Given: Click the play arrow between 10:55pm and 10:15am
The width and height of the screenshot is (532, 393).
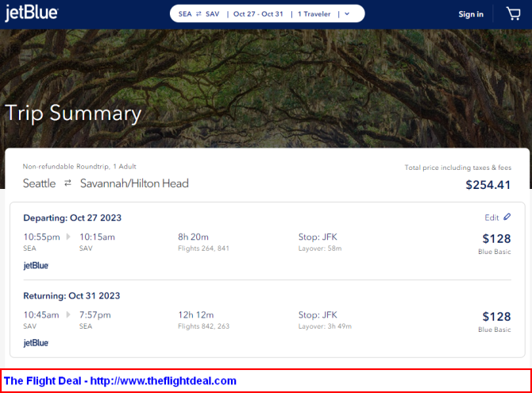Looking at the screenshot, I should 68,237.
